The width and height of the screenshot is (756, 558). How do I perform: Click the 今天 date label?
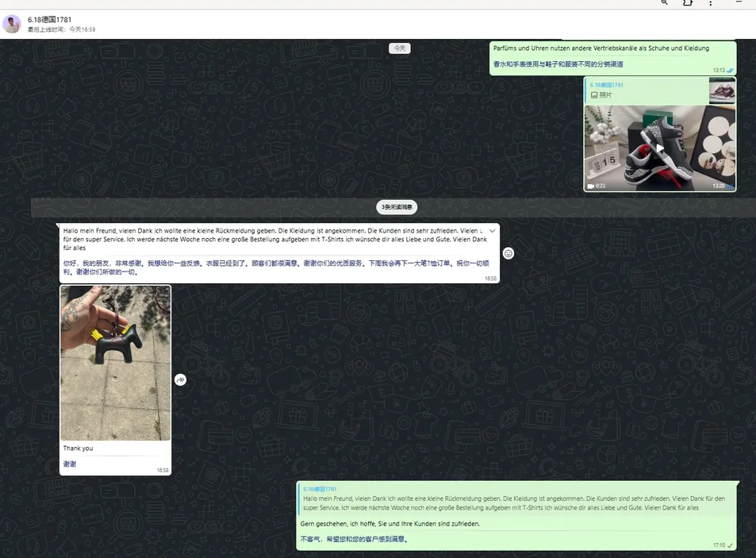coord(399,48)
